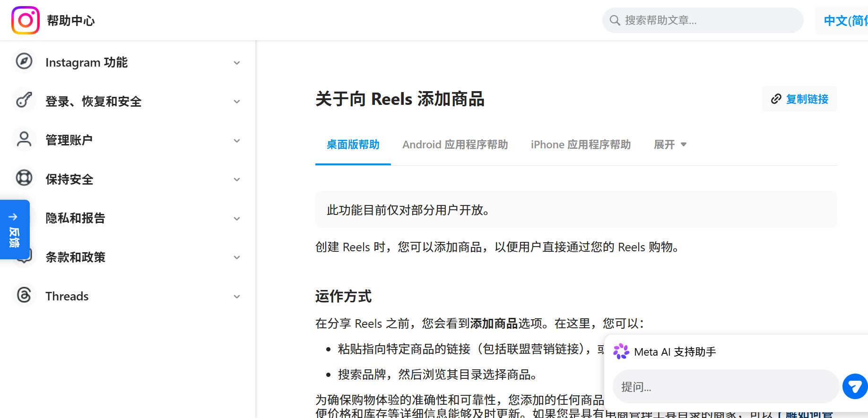Image resolution: width=868 pixels, height=418 pixels.
Task: Click the 提问 Meta AI input field
Action: coord(726,387)
